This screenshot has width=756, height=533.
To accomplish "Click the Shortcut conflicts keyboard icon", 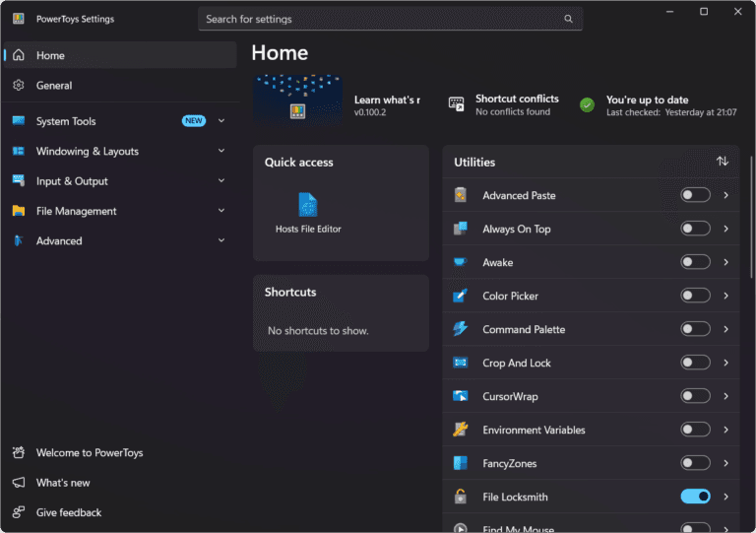I will 456,104.
